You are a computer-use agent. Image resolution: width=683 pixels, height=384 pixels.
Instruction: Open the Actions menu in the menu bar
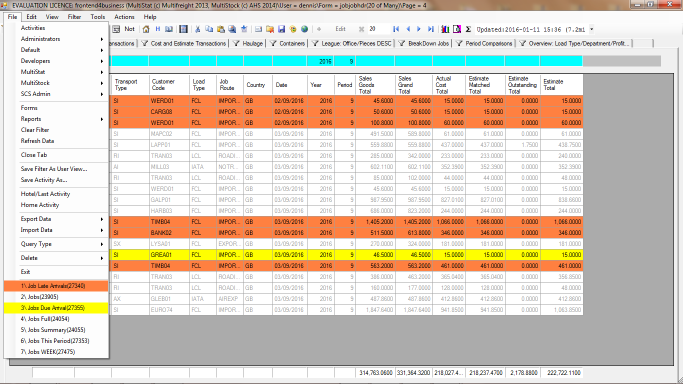pyautogui.click(x=124, y=17)
